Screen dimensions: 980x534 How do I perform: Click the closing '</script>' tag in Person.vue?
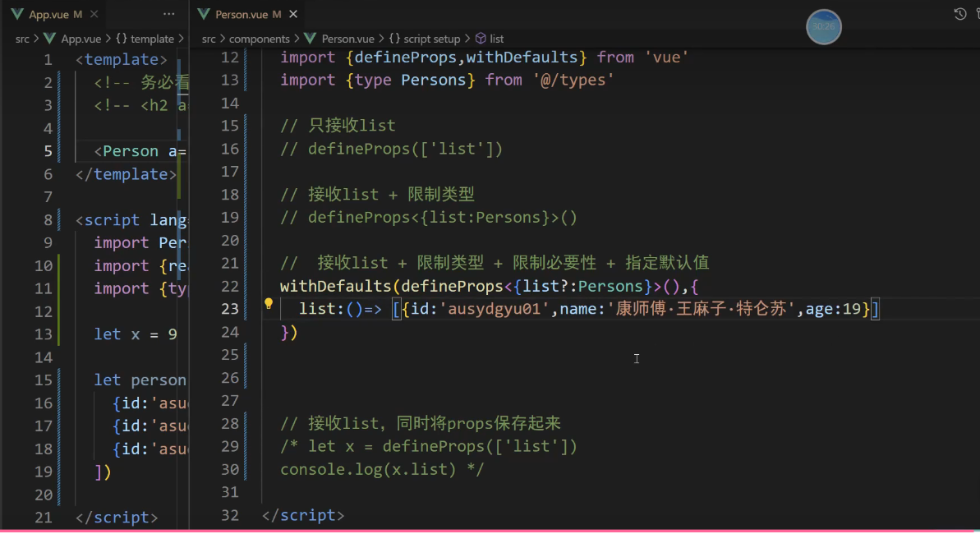coord(303,515)
